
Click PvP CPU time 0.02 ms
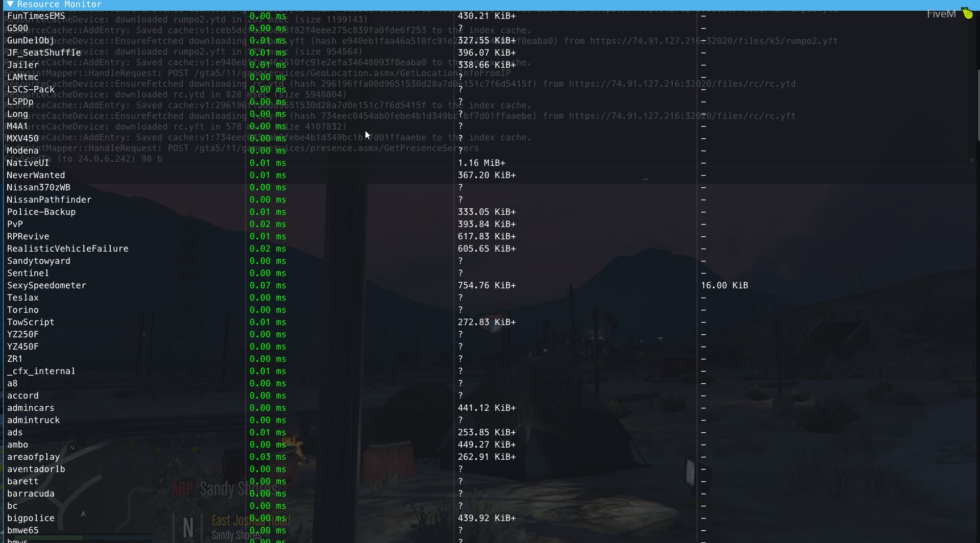point(268,224)
